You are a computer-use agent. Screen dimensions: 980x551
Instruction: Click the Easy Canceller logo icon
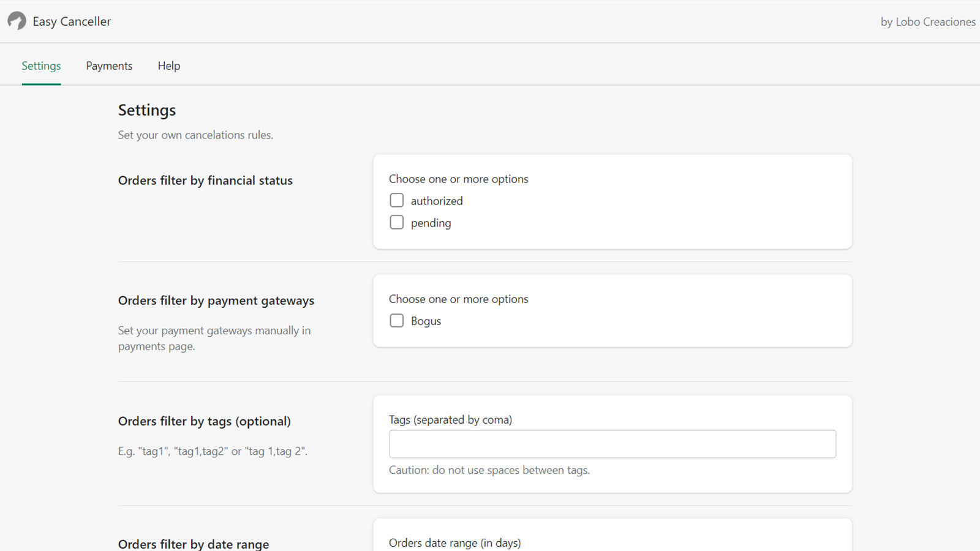click(16, 20)
